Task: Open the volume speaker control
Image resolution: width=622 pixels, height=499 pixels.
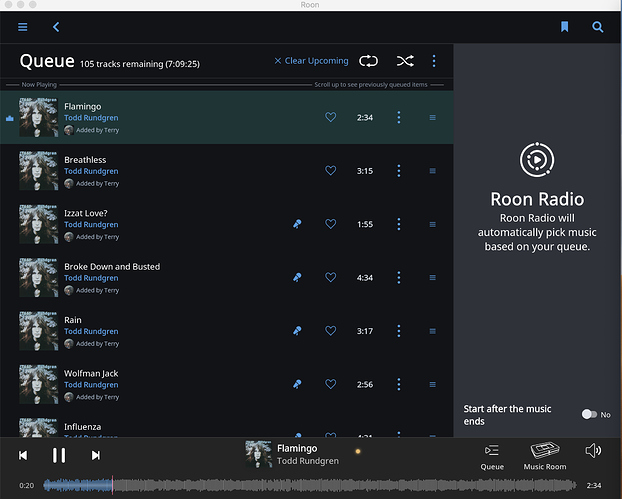Action: (x=593, y=451)
